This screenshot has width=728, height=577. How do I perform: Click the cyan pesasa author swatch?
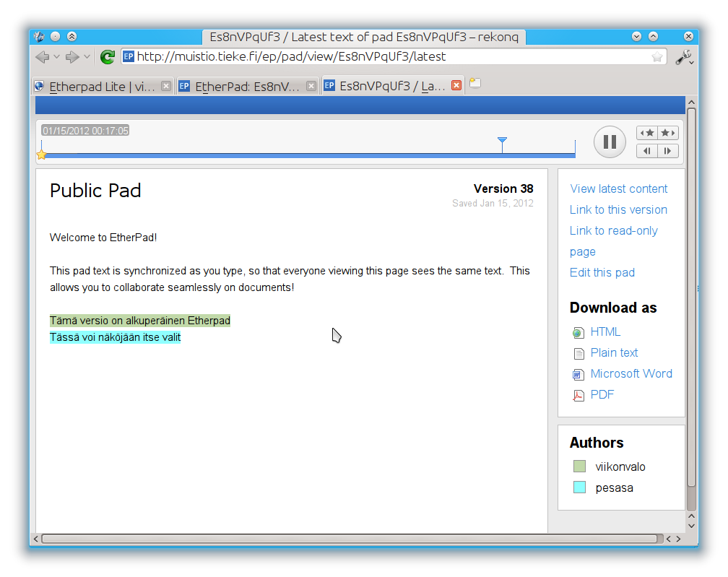tap(579, 487)
